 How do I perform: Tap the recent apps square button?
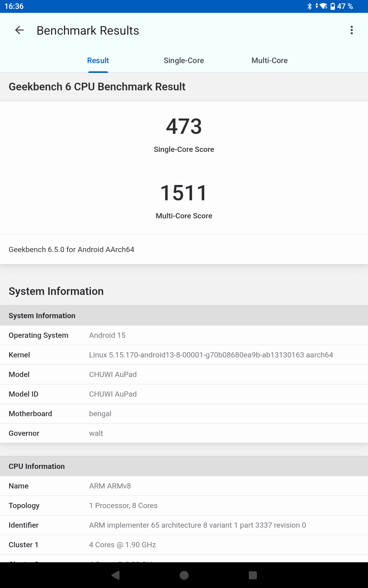(253, 575)
